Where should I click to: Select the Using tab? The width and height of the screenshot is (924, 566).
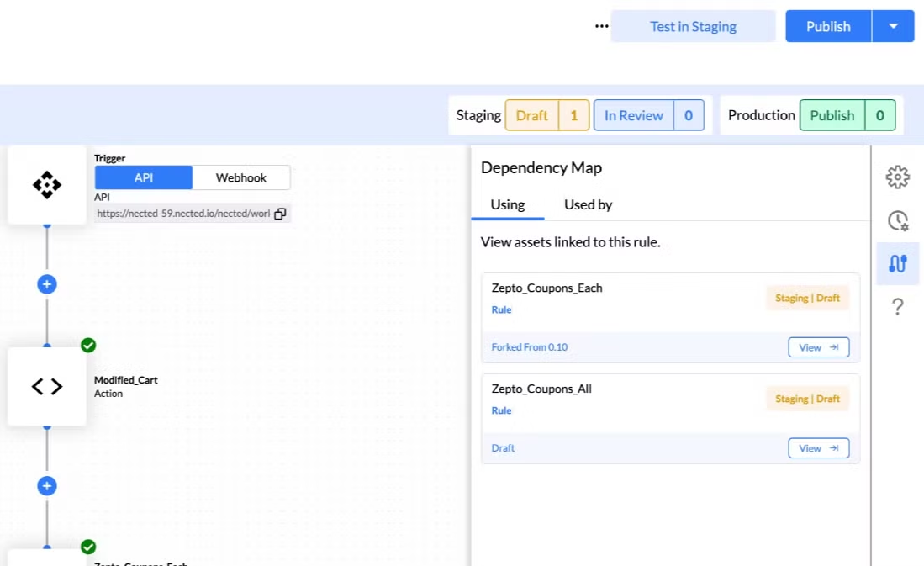[x=507, y=204]
